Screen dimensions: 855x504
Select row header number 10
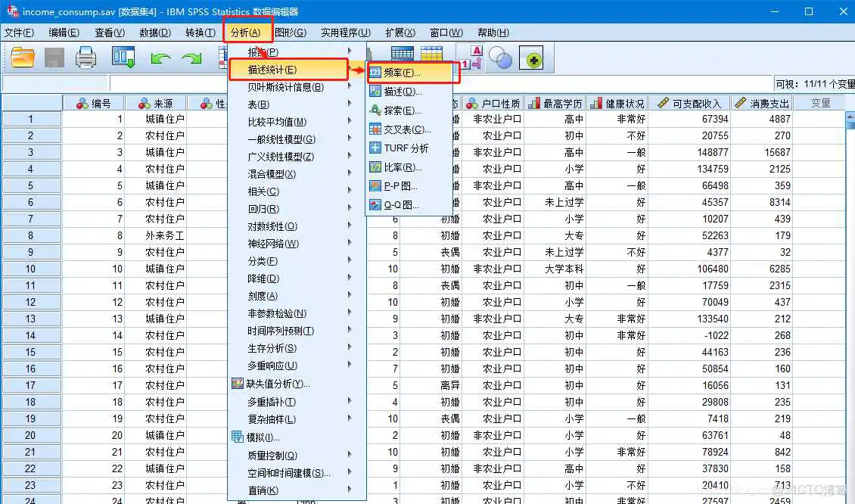click(31, 269)
